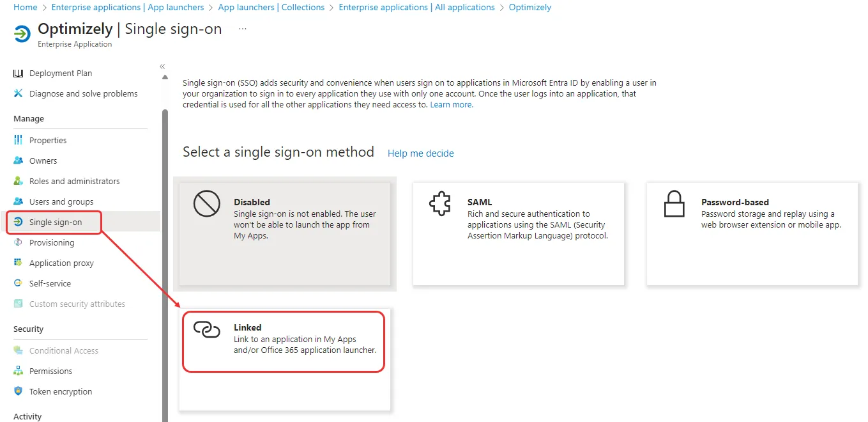Click the Properties bars icon

click(18, 140)
